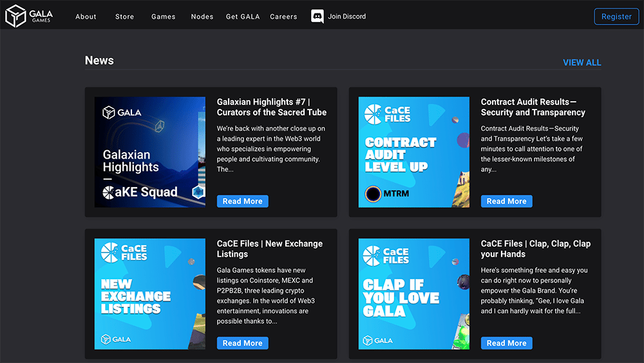Click 'Contract Audit Results—Security and Transparency' title

[533, 107]
